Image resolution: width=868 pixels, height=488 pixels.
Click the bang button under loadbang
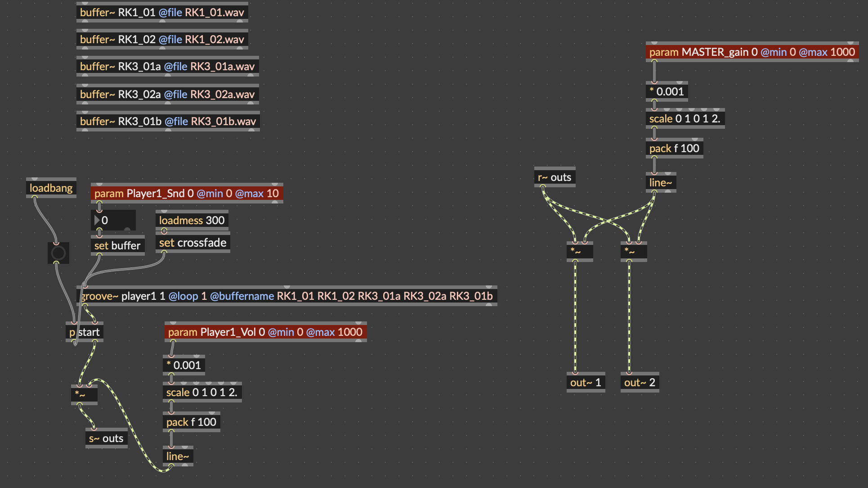tap(58, 253)
